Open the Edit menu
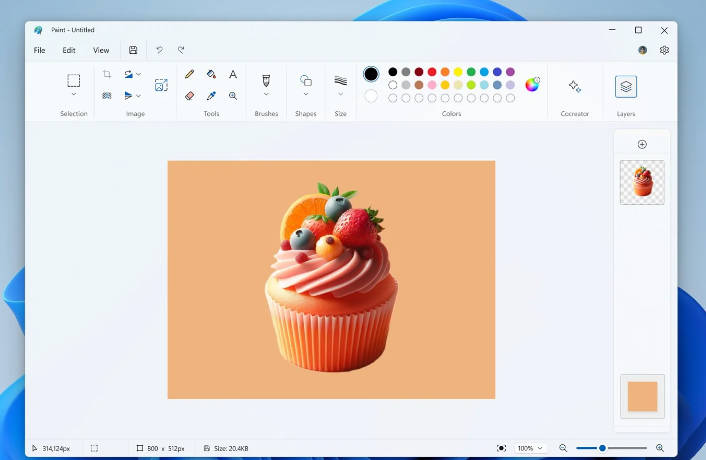The width and height of the screenshot is (706, 460). click(69, 50)
